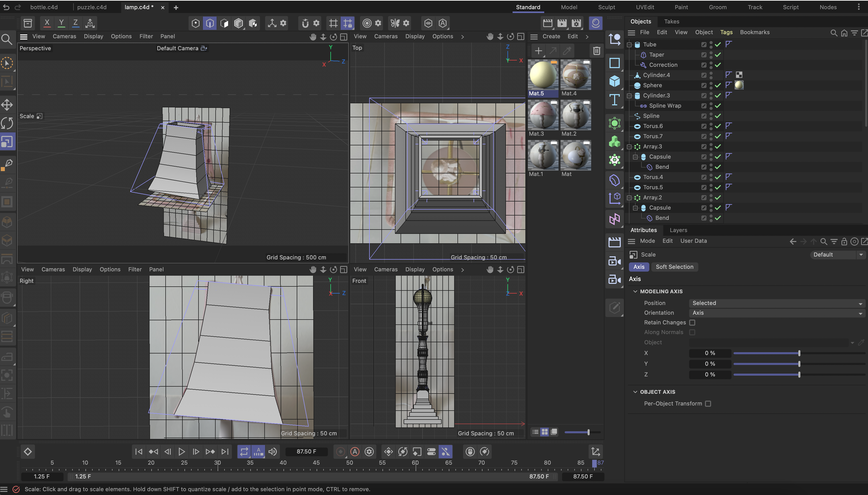This screenshot has width=868, height=495.
Task: Open the Takes panel tab
Action: click(x=671, y=21)
